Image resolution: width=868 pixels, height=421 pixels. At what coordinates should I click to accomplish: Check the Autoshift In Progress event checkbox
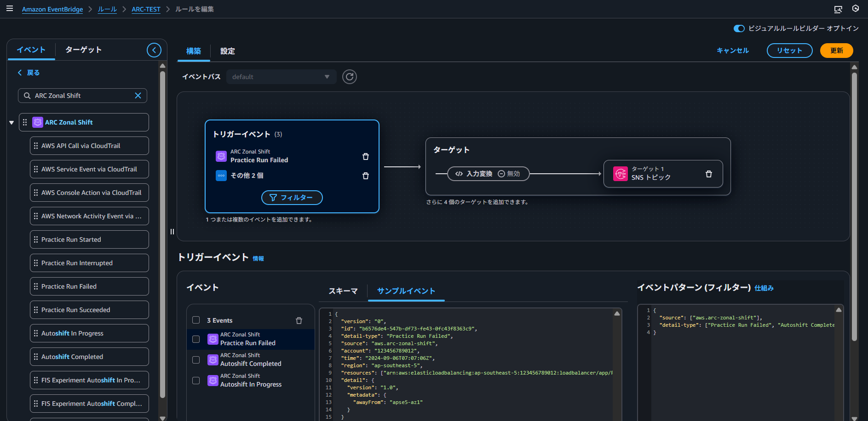click(x=196, y=381)
